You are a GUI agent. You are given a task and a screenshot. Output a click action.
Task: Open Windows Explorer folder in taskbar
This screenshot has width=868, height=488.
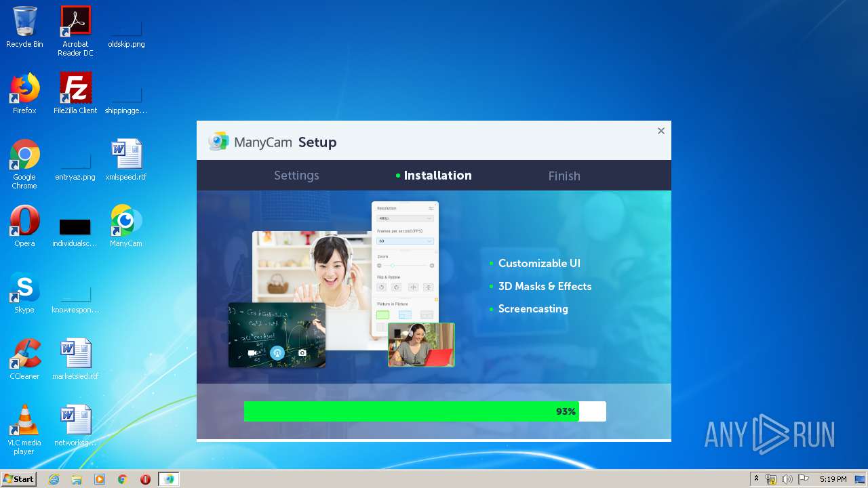77,479
